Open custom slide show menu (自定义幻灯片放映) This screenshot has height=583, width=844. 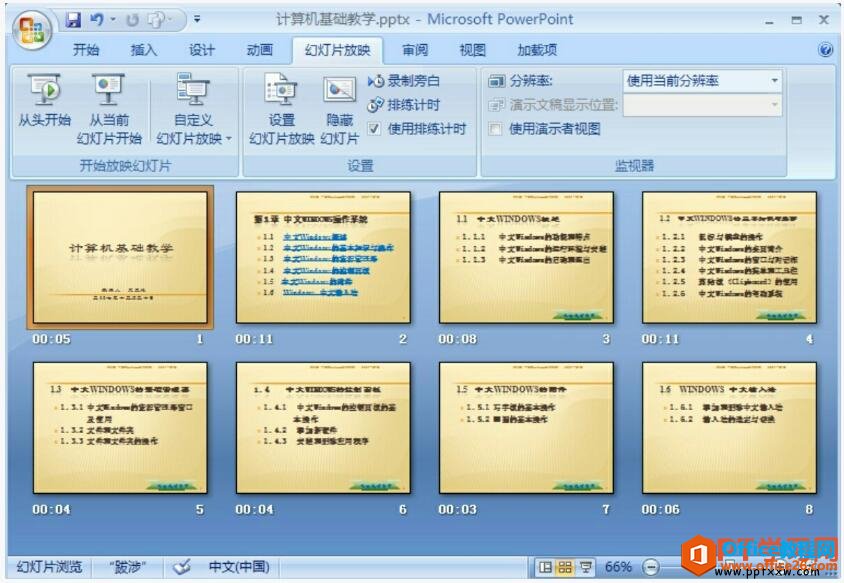click(x=193, y=109)
